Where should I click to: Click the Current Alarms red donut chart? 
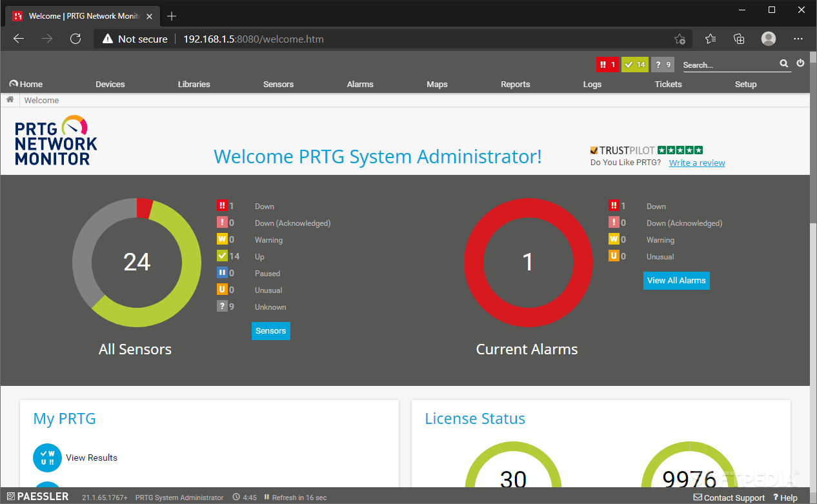(x=528, y=262)
